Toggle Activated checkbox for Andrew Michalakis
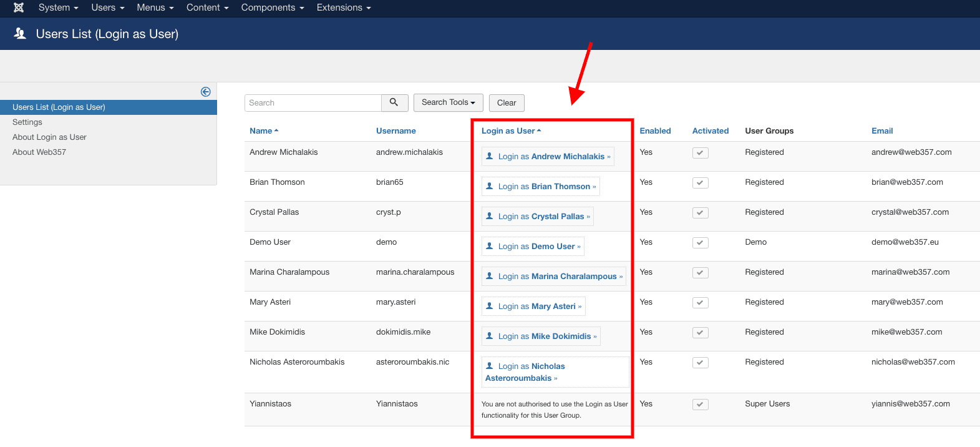Image resolution: width=980 pixels, height=447 pixels. (x=700, y=153)
